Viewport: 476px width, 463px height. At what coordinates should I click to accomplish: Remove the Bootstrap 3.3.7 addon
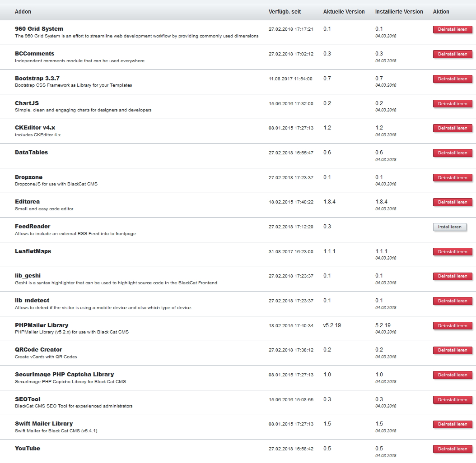453,79
